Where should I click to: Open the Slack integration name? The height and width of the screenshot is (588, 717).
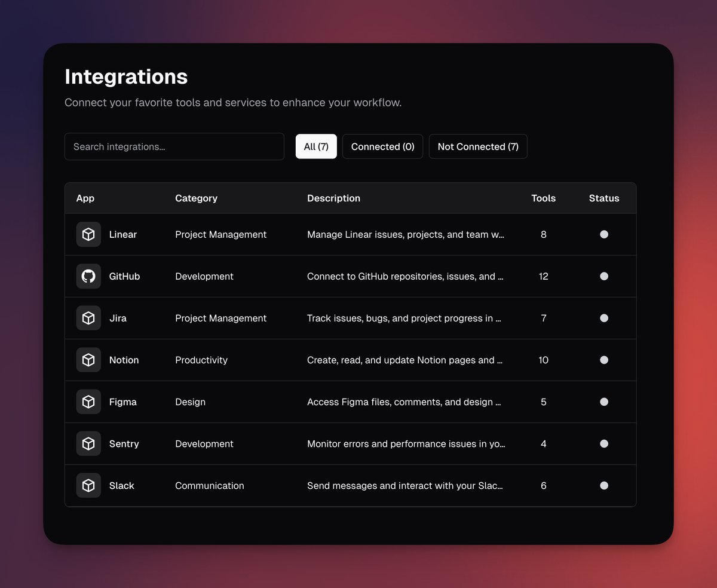122,485
